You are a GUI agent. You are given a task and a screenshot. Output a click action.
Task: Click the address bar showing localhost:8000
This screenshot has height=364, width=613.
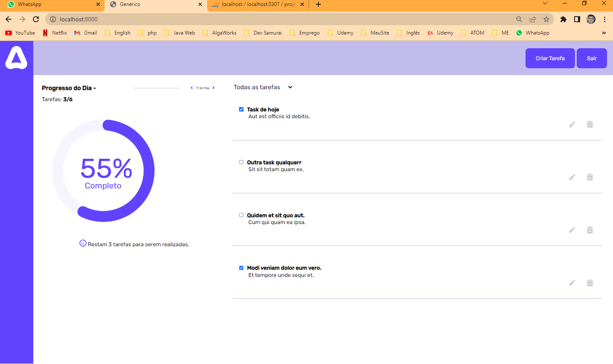pos(256,19)
